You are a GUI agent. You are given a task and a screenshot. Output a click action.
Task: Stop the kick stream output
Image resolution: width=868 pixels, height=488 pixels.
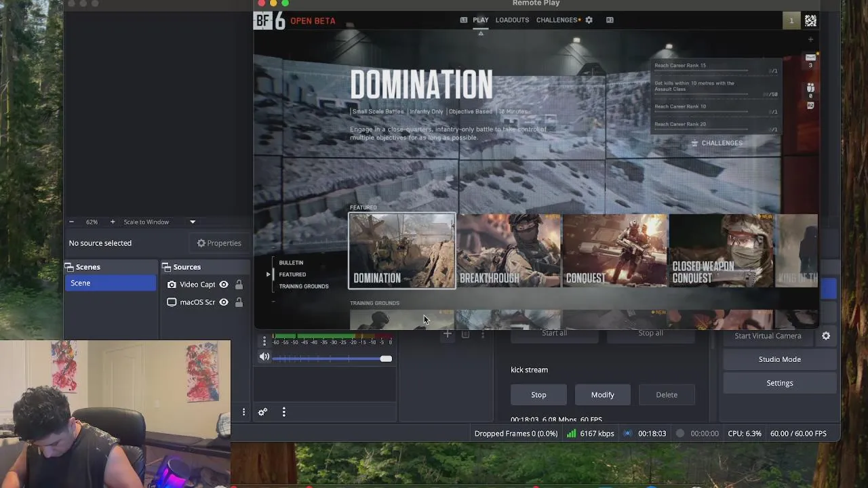[538, 394]
